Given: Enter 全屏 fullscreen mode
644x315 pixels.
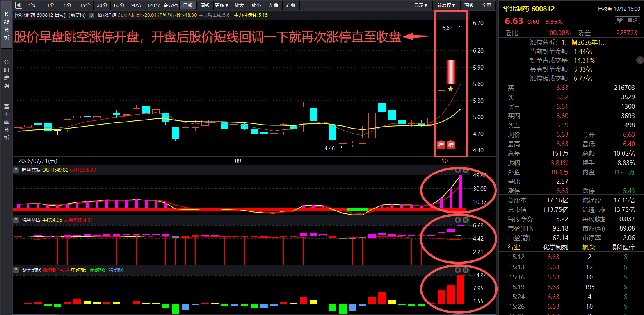Looking at the screenshot, I should [x=487, y=5].
